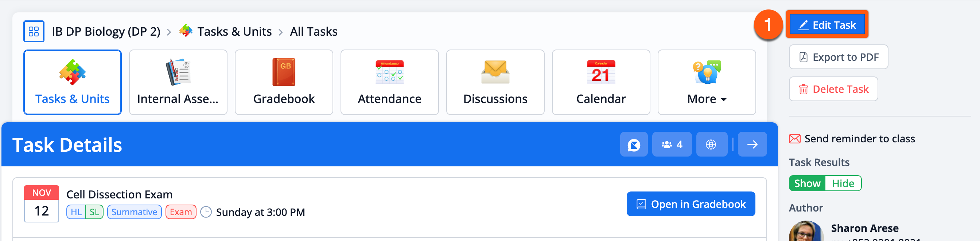Click the globe icon in Task Details header
Image resolution: width=980 pixels, height=241 pixels.
coord(711,145)
